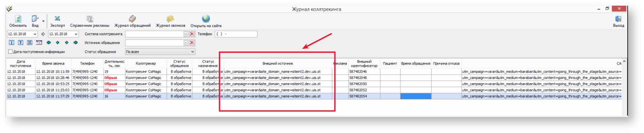This screenshot has width=644, height=133.
Task: Click the double left arrow period icon
Action: pyautogui.click(x=49, y=43)
